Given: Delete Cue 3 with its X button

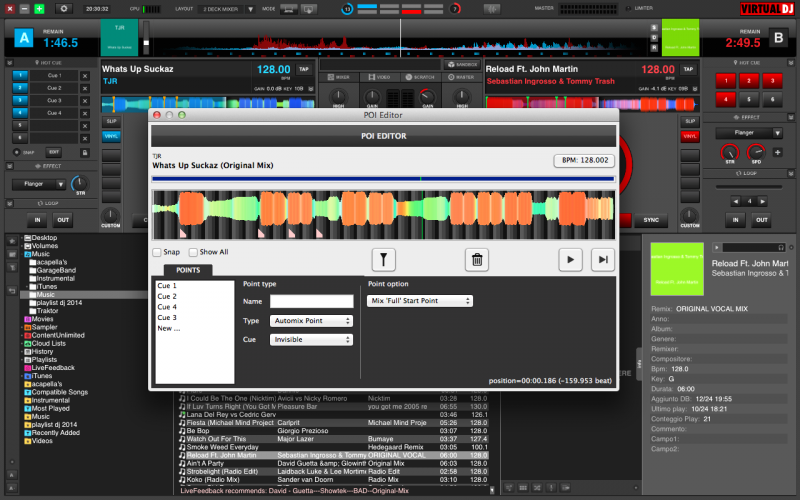Looking at the screenshot, I should click(85, 101).
